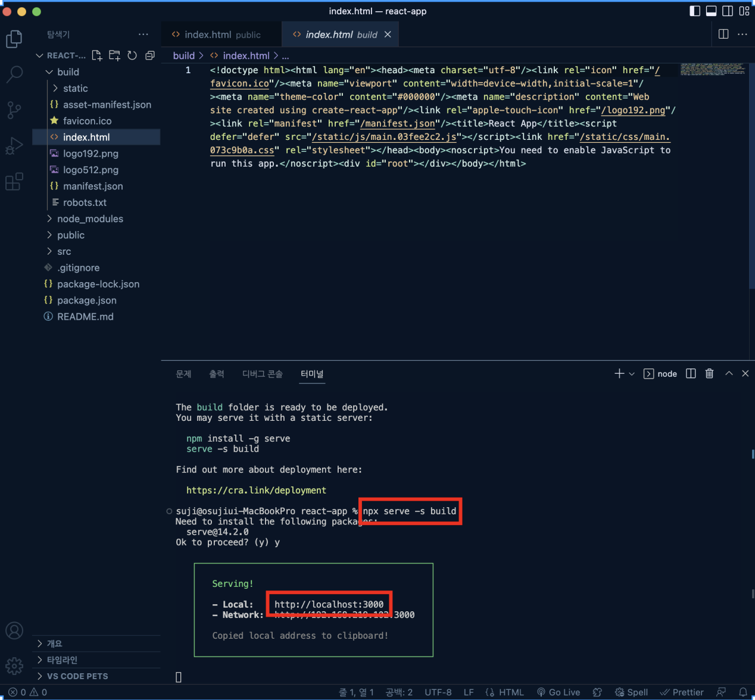Toggle secondary sidebar visibility
The width and height of the screenshot is (755, 700).
click(x=728, y=11)
